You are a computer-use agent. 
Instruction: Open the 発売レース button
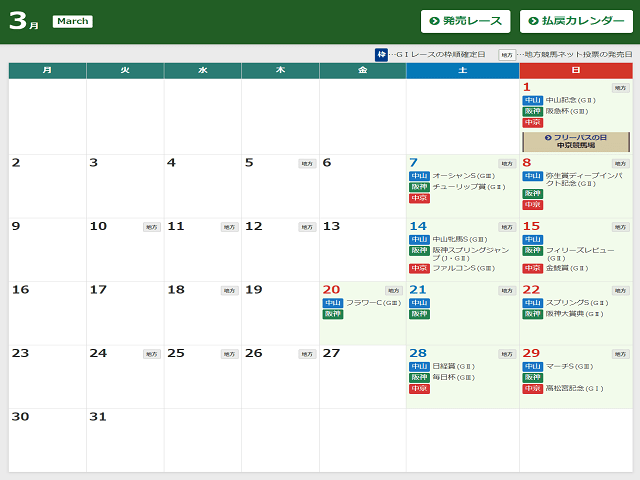pyautogui.click(x=465, y=21)
